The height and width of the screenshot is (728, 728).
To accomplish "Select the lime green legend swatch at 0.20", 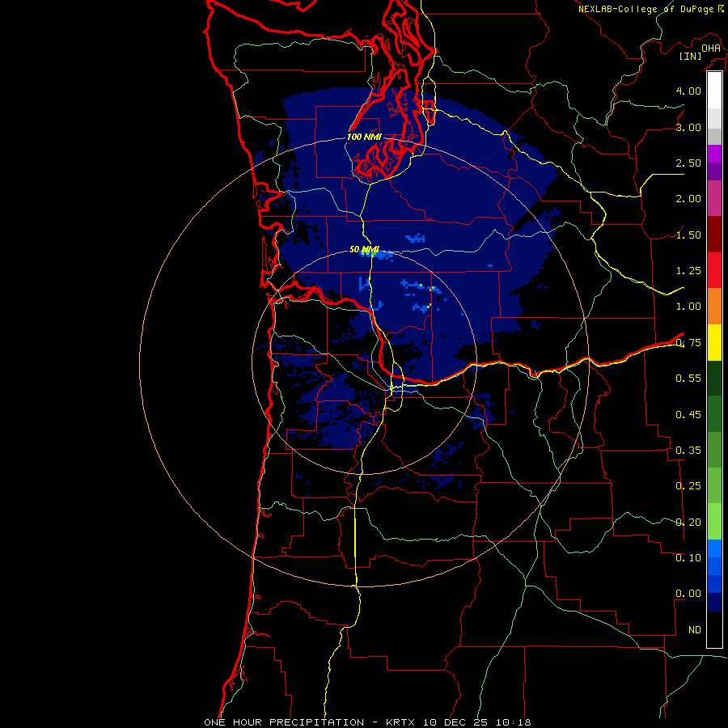I will click(x=714, y=522).
